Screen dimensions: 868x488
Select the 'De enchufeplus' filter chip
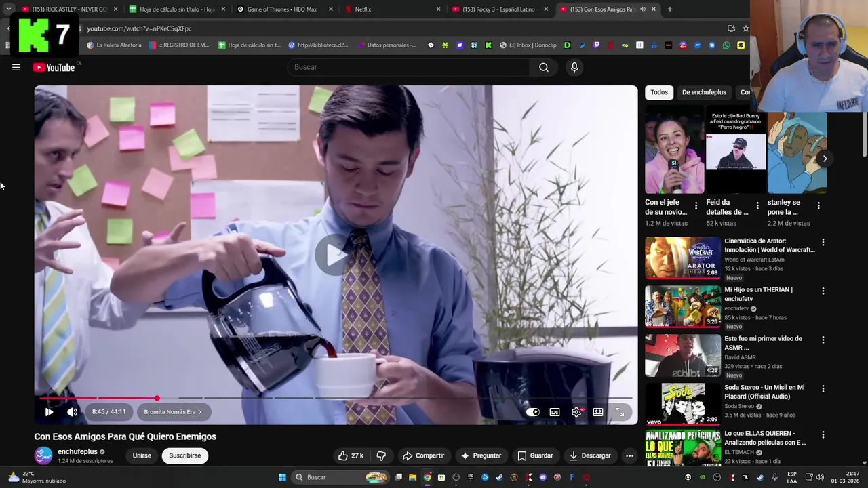704,92
